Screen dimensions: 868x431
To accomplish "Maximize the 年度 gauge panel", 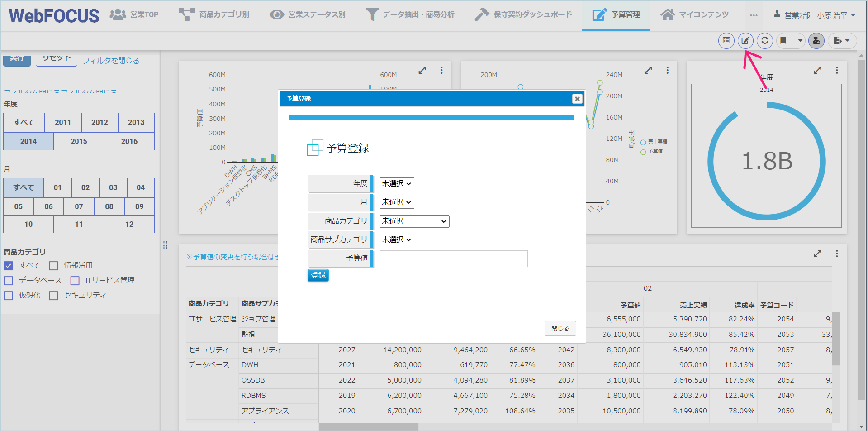I will (x=817, y=70).
